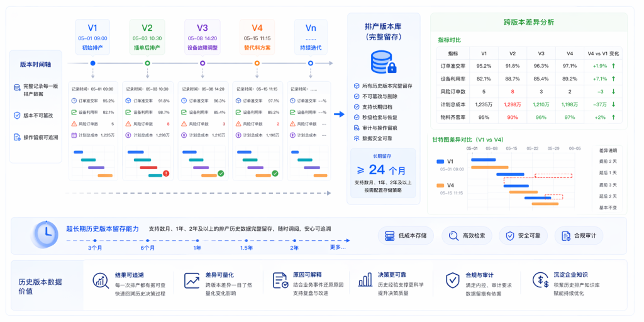Click the 订单准交率 clock icon in V1 card

(x=74, y=101)
